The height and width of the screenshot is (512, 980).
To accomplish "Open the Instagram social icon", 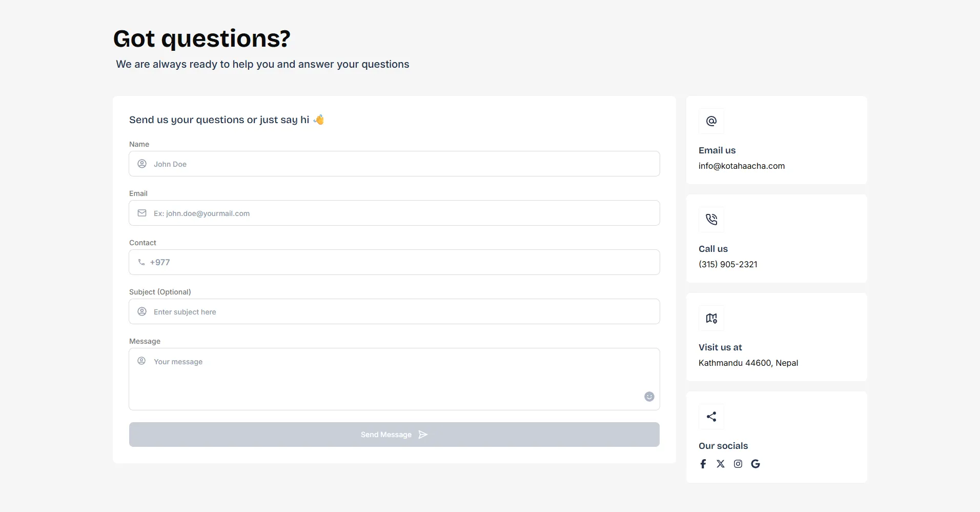I will tap(738, 464).
